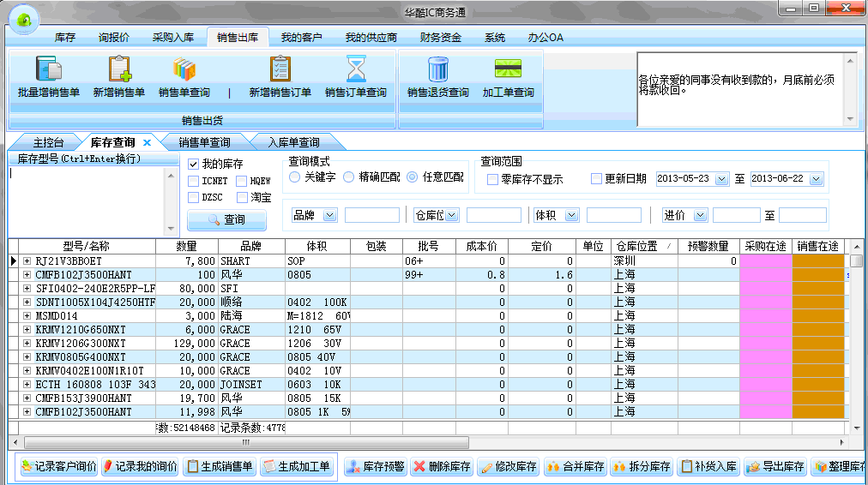Screen dimensions: 868x485
Task: Enable the ICNET checkbox
Action: coord(193,181)
